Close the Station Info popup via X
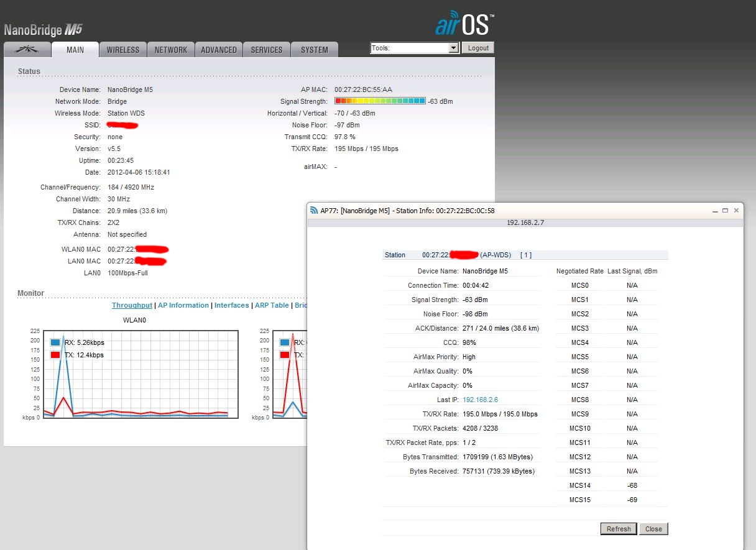Viewport: 756px width, 550px height. pyautogui.click(x=736, y=211)
